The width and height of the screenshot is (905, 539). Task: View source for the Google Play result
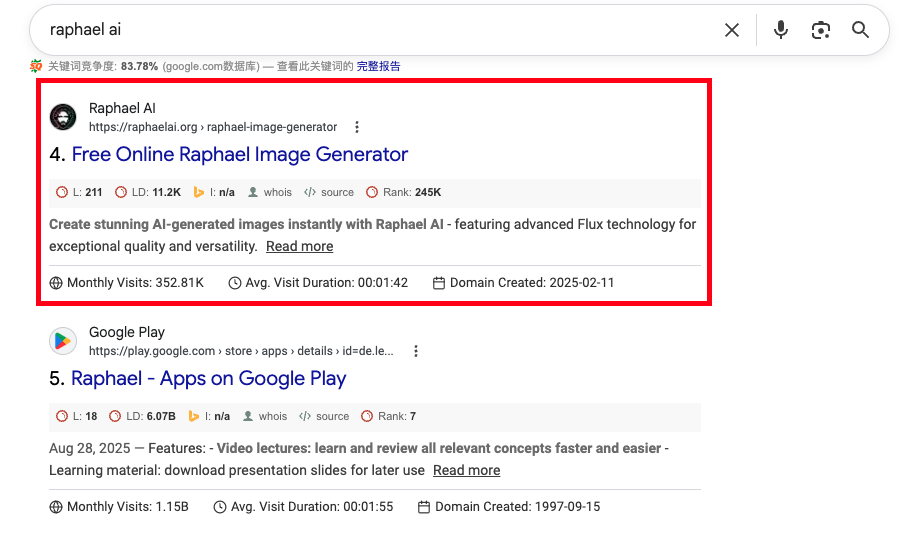point(324,416)
